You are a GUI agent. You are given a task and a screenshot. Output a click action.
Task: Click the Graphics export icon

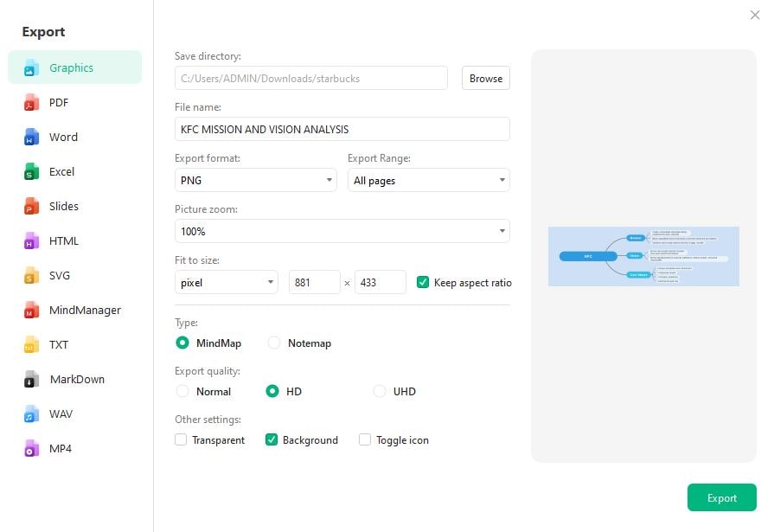tap(30, 68)
